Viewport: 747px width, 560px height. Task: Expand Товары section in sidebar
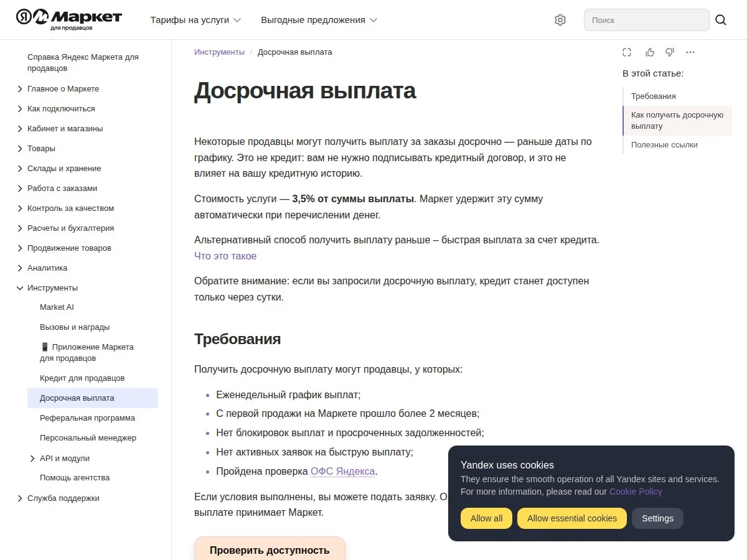coord(20,149)
